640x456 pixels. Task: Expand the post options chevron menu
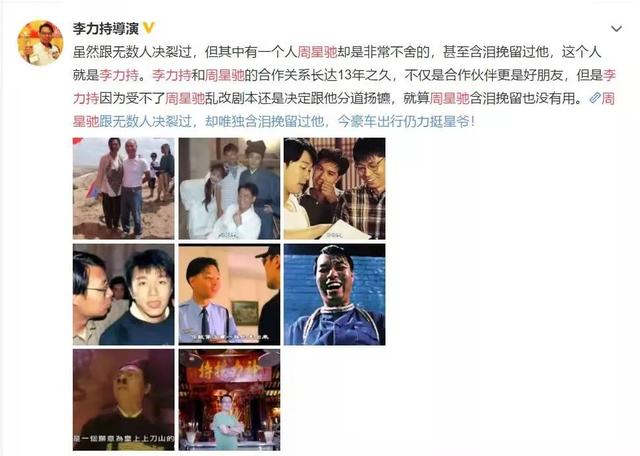[x=616, y=29]
